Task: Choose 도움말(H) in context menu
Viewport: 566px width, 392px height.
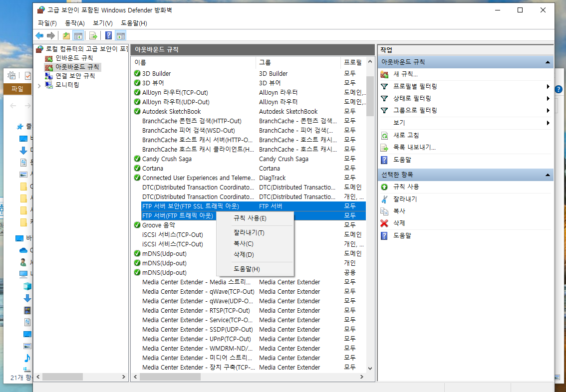Action: click(x=255, y=269)
